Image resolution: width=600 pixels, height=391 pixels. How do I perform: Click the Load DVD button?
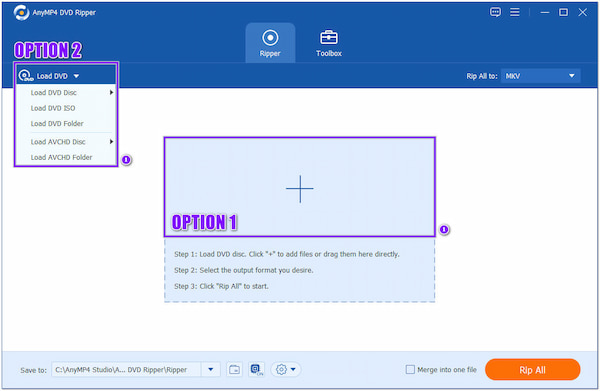[49, 76]
